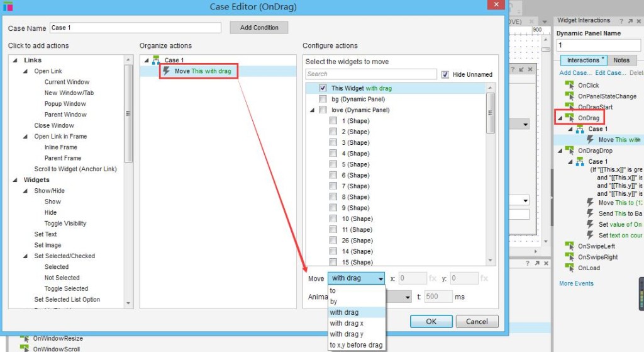Click the fx button next to x field
Viewport: 644px width, 352px height.
(x=433, y=278)
